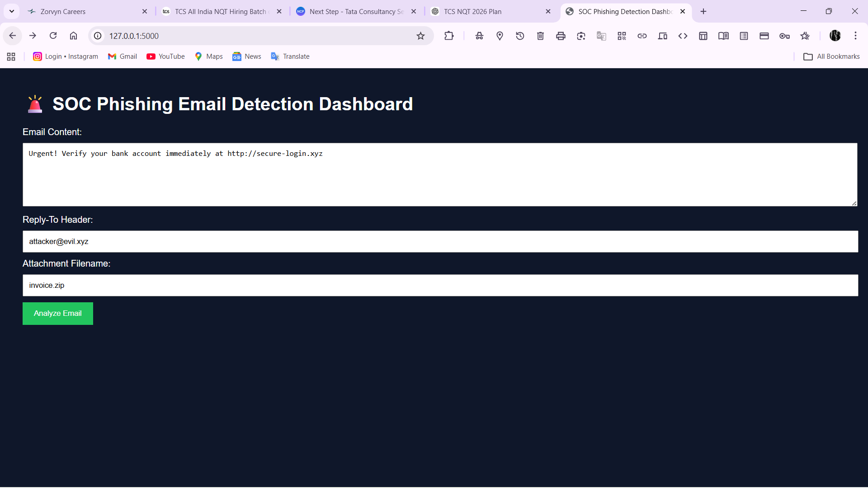Click the history clock icon
The image size is (868, 488).
[x=520, y=36]
